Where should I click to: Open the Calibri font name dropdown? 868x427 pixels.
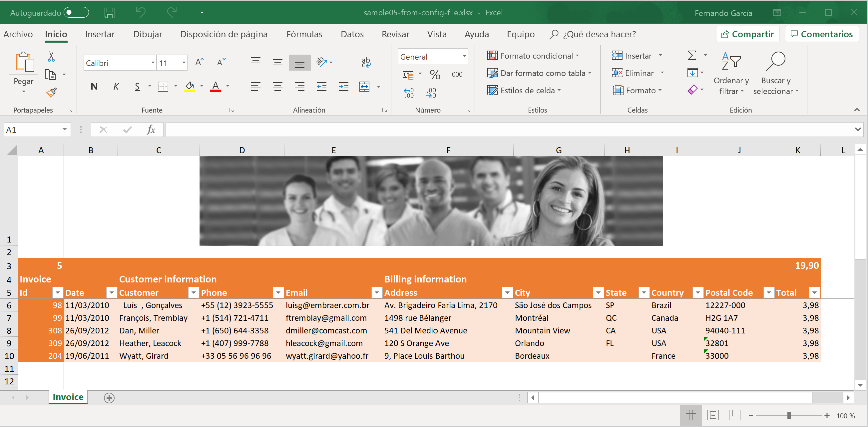(x=153, y=63)
